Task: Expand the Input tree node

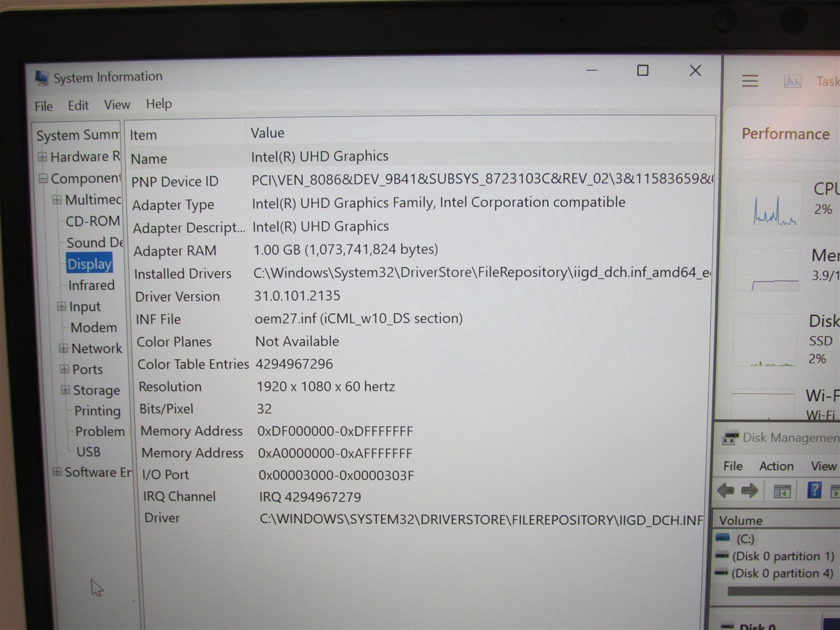Action: click(61, 306)
